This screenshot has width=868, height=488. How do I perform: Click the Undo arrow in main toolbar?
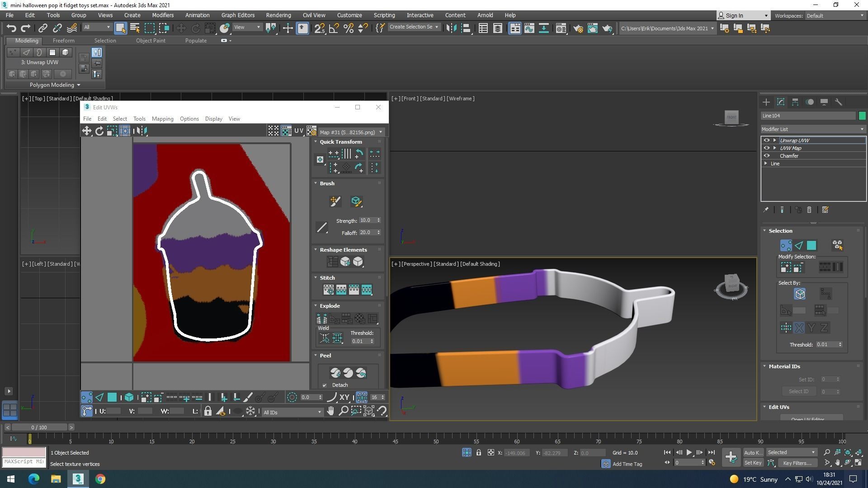11,28
